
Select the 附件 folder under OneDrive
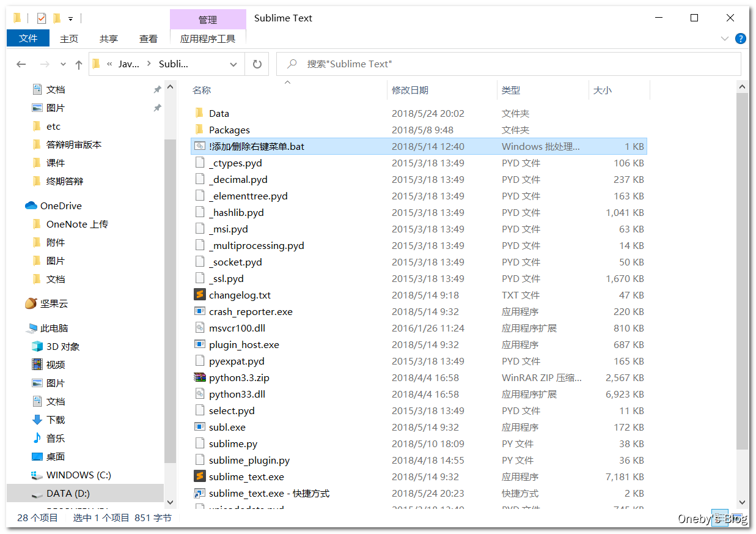[x=56, y=242]
